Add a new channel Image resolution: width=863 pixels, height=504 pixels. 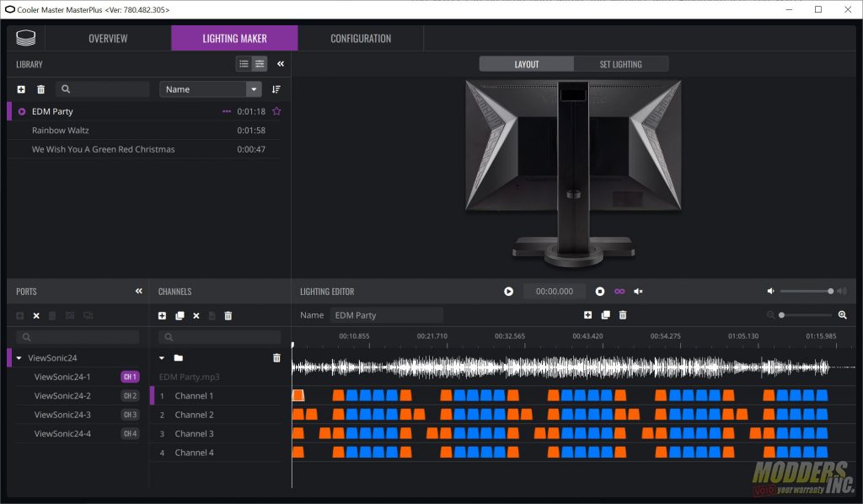tap(162, 315)
